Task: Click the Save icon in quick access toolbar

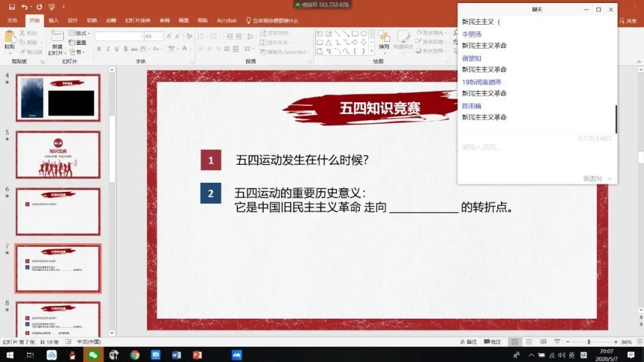Action: click(12, 7)
